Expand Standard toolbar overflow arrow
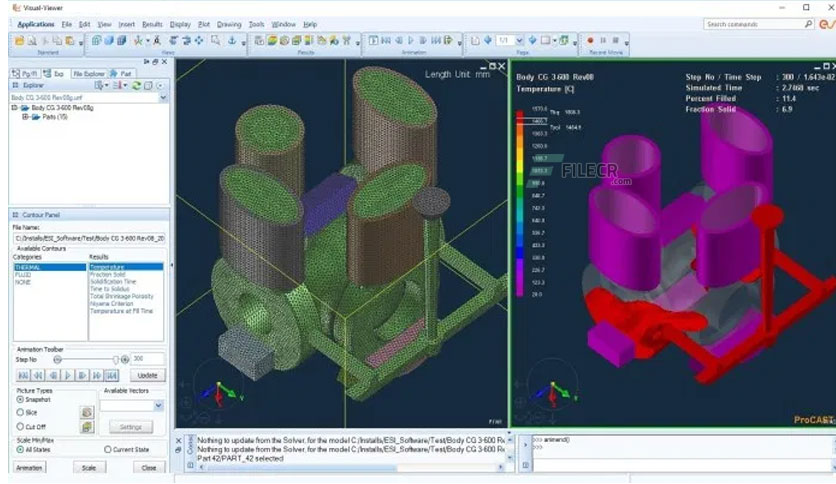 81,43
